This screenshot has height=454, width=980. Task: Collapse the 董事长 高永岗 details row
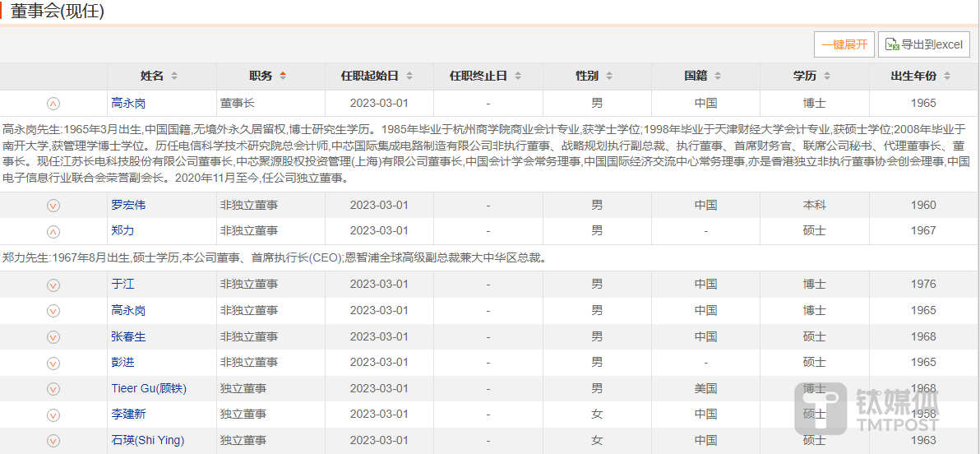(x=53, y=104)
